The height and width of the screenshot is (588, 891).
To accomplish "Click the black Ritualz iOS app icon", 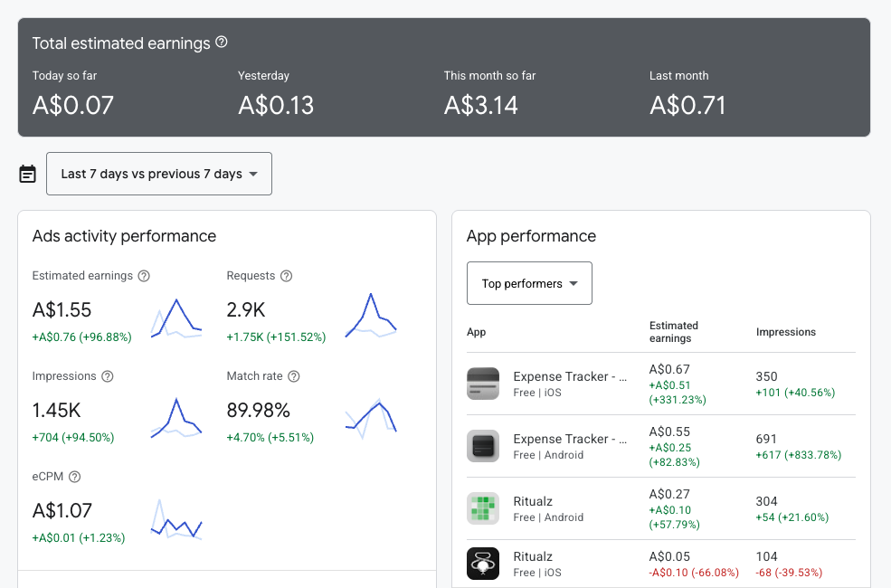I will tap(483, 563).
